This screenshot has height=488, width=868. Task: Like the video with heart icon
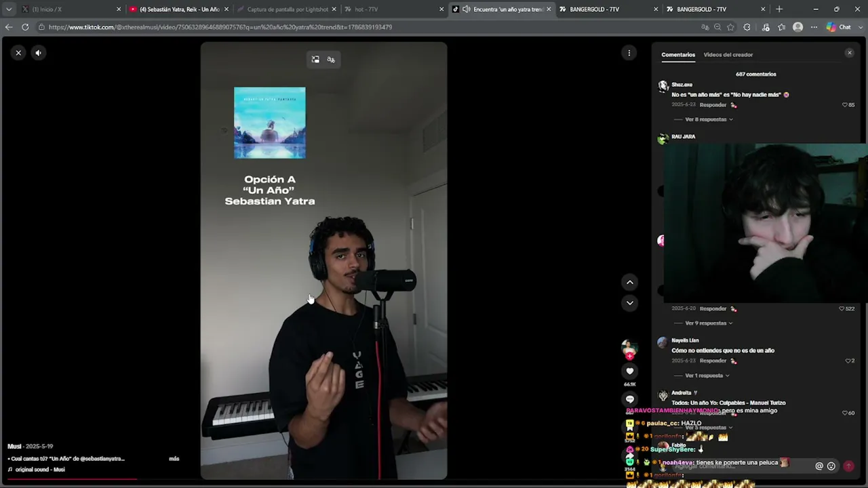coord(630,371)
